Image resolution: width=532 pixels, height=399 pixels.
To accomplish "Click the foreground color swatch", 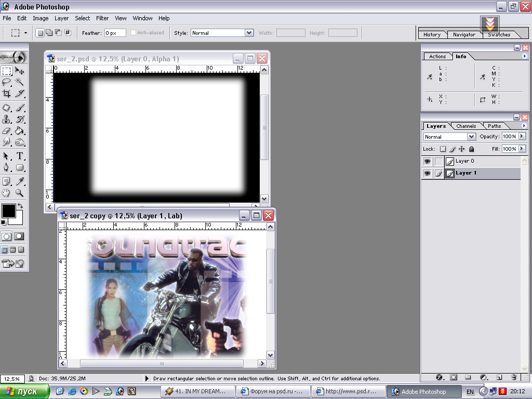I will pyautogui.click(x=9, y=211).
